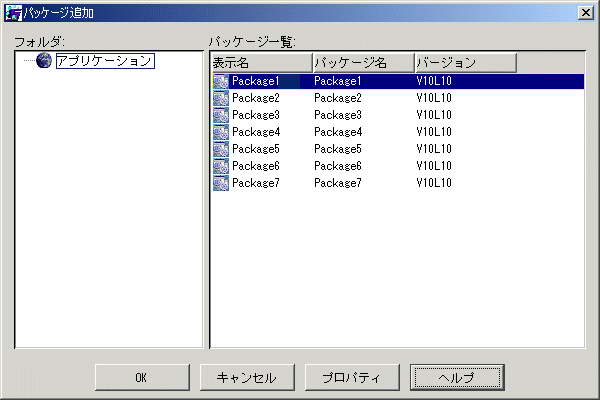Select Package6 in display name column
Image resolution: width=600 pixels, height=400 pixels.
[x=256, y=166]
